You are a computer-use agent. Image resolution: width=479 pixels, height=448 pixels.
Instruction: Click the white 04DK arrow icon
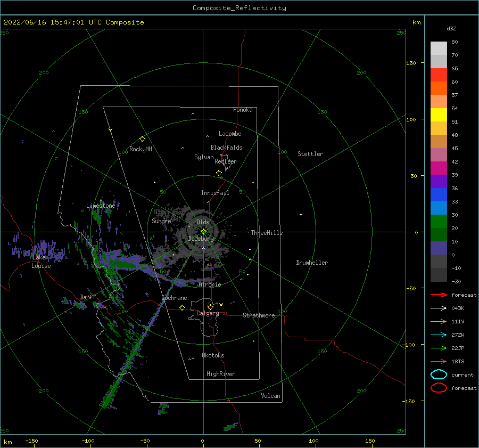pos(439,308)
